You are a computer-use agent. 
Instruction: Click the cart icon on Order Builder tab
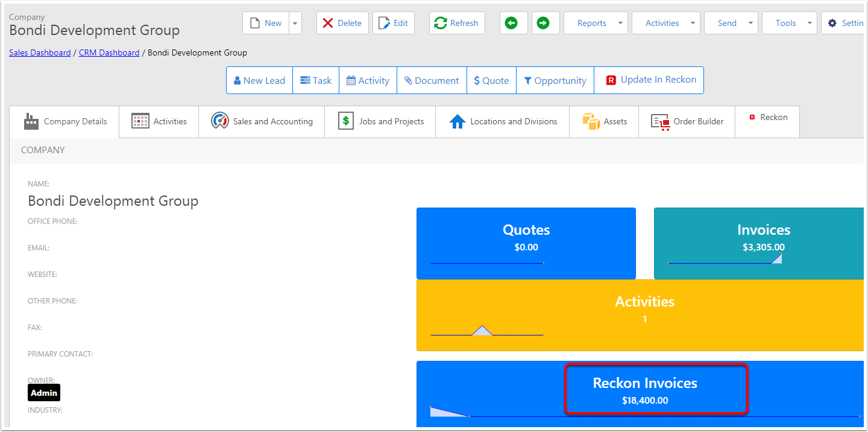point(661,122)
